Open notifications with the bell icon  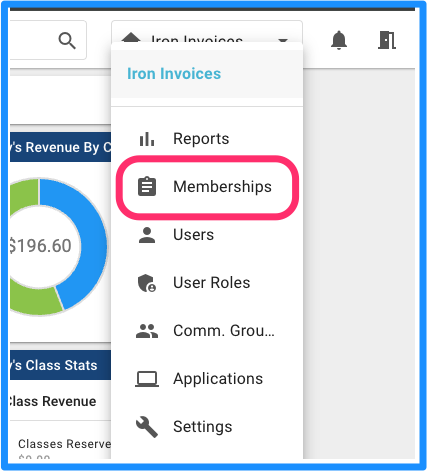(x=339, y=40)
